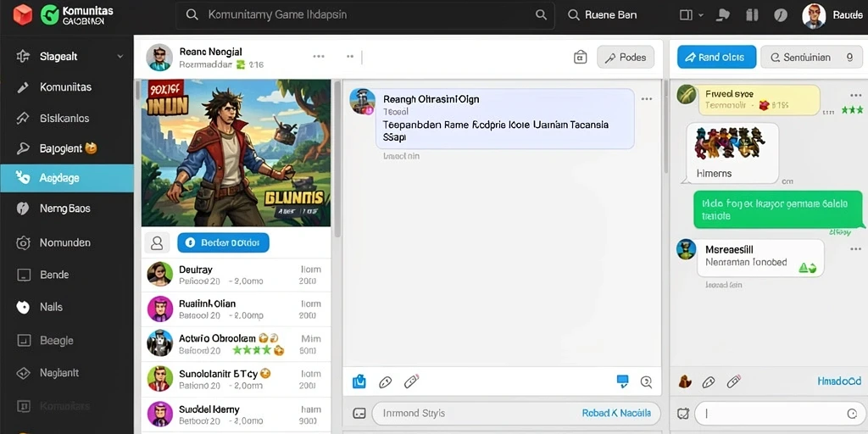Image resolution: width=868 pixels, height=434 pixels.
Task: Click the Nalls sidebar icon
Action: 23,307
